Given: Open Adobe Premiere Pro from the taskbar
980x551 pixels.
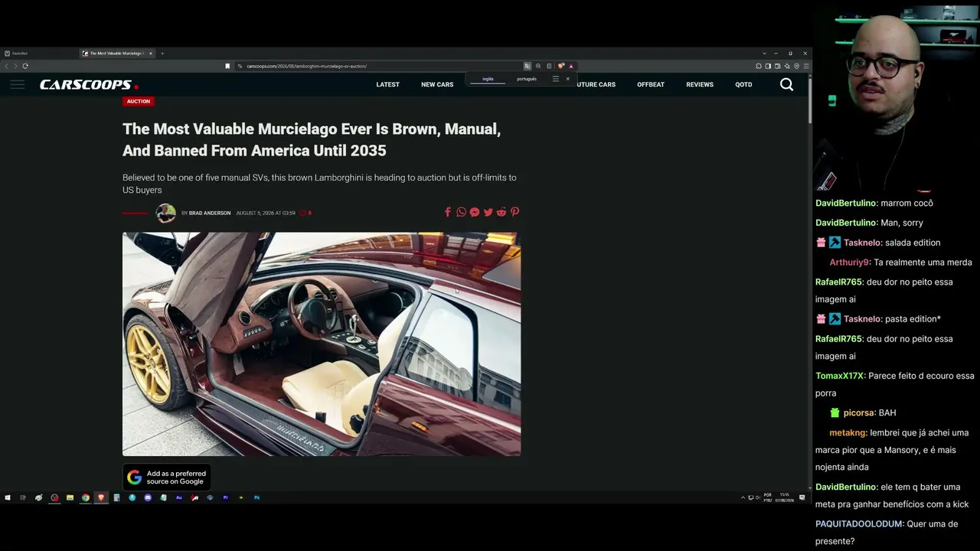Looking at the screenshot, I should pyautogui.click(x=226, y=497).
